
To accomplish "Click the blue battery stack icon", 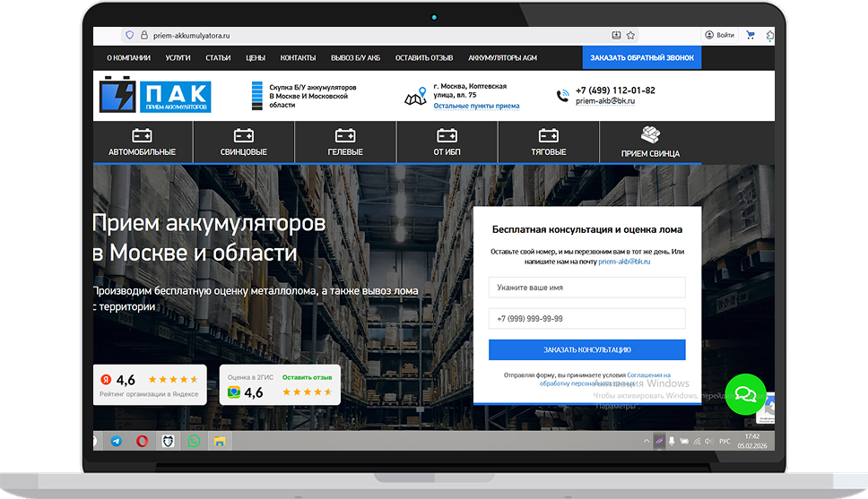I will coord(256,96).
